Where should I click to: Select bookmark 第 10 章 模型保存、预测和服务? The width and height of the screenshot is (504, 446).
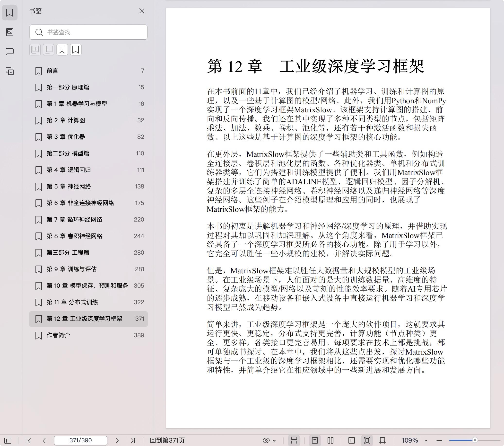pyautogui.click(x=88, y=286)
